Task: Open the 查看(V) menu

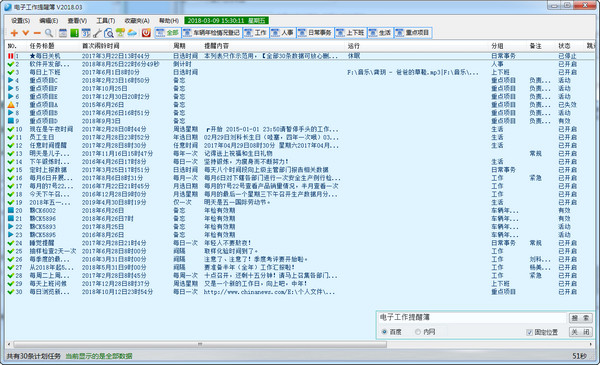Action: tap(77, 21)
